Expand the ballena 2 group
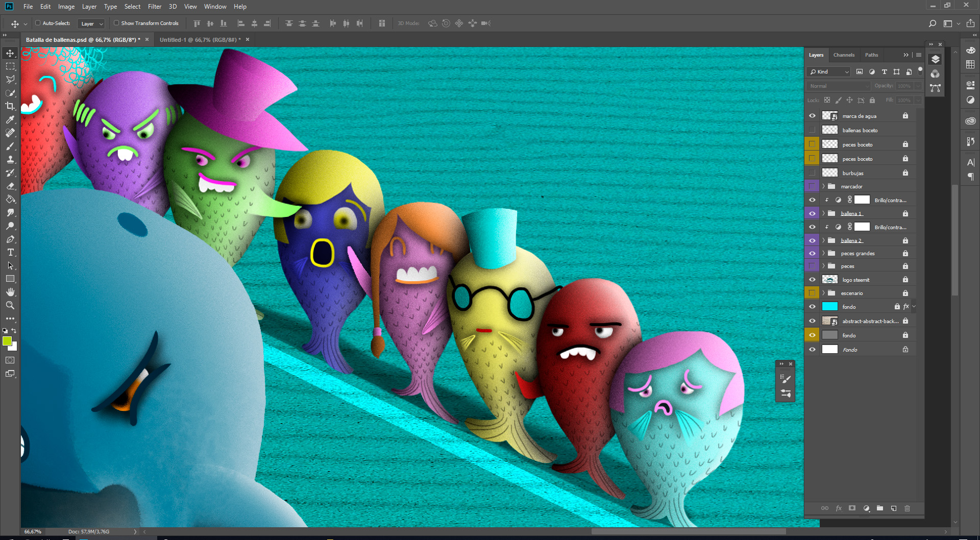This screenshot has width=980, height=540. 823,240
